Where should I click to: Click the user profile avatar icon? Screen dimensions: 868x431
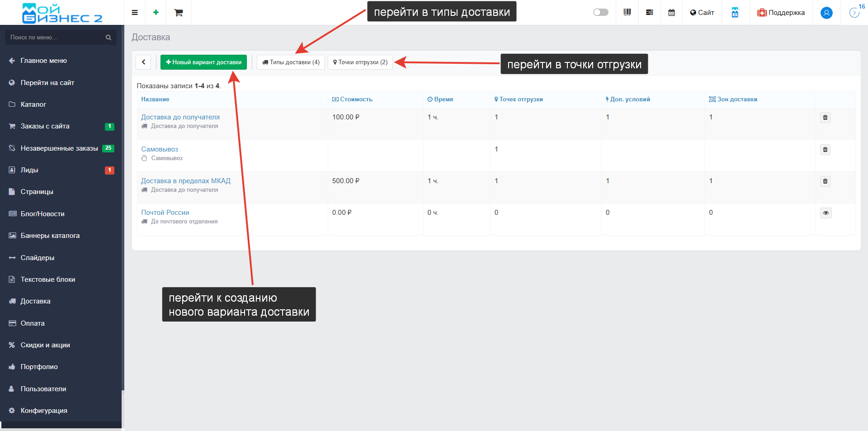tap(826, 13)
